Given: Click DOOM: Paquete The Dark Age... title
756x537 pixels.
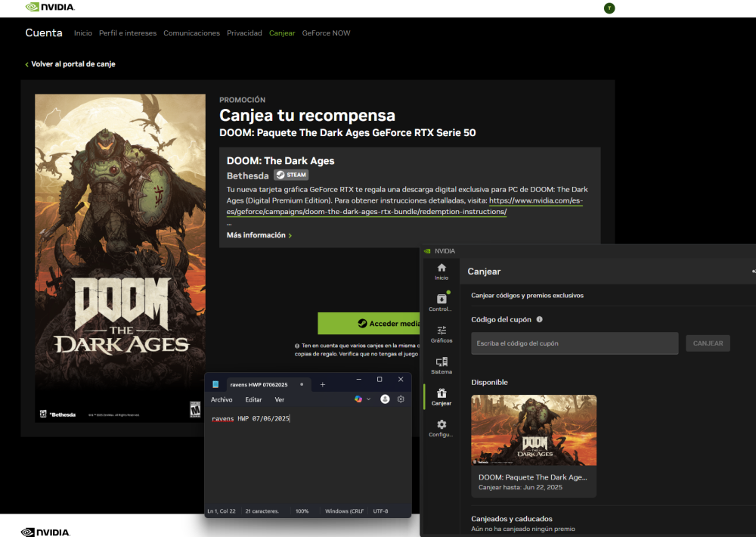Looking at the screenshot, I should pos(533,477).
